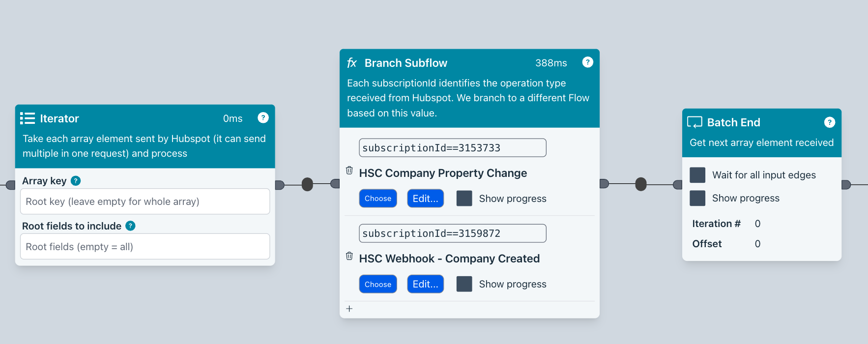Focus the Root fields input box
Viewport: 868px width, 344px height.
click(145, 247)
